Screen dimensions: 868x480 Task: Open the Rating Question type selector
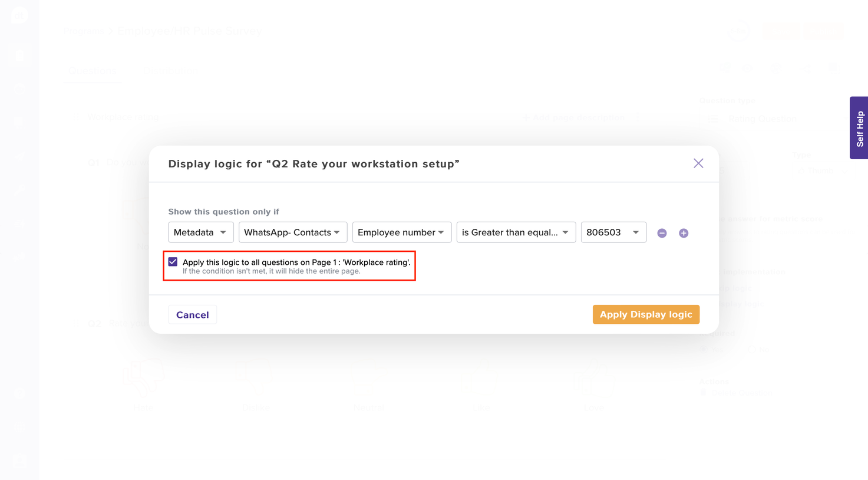[761, 119]
